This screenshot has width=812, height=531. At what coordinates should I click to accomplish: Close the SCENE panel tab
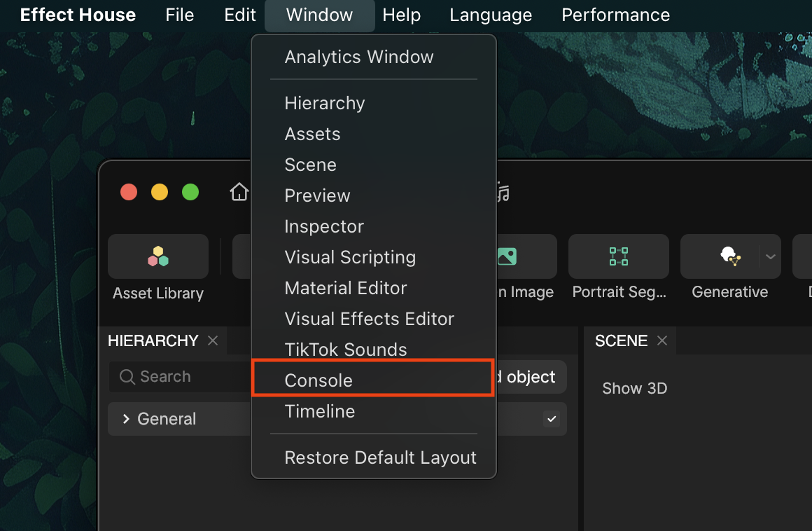[x=661, y=341]
